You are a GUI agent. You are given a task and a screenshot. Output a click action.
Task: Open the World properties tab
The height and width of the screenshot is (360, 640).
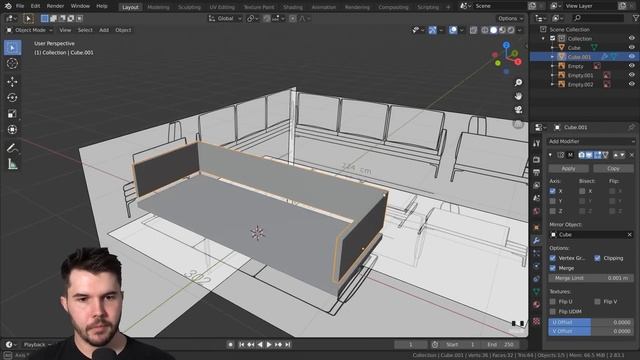[537, 211]
